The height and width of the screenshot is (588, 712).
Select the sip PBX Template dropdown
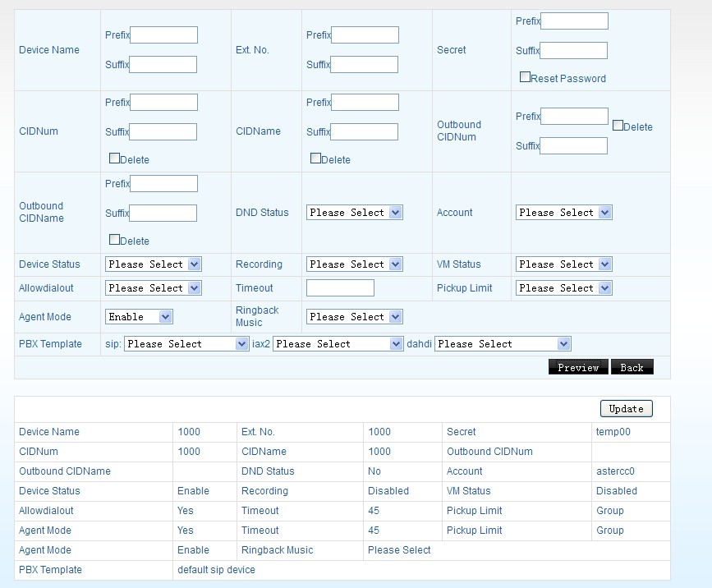[186, 344]
